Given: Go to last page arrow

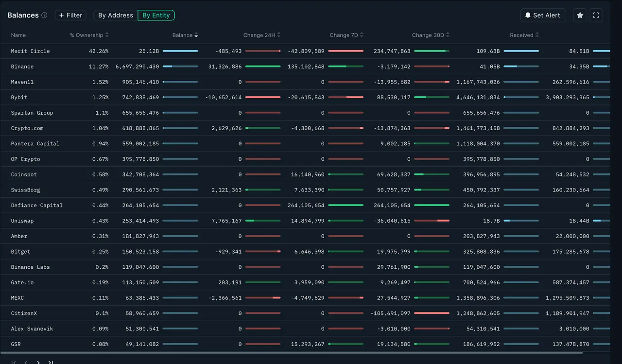Looking at the screenshot, I should tap(51, 362).
